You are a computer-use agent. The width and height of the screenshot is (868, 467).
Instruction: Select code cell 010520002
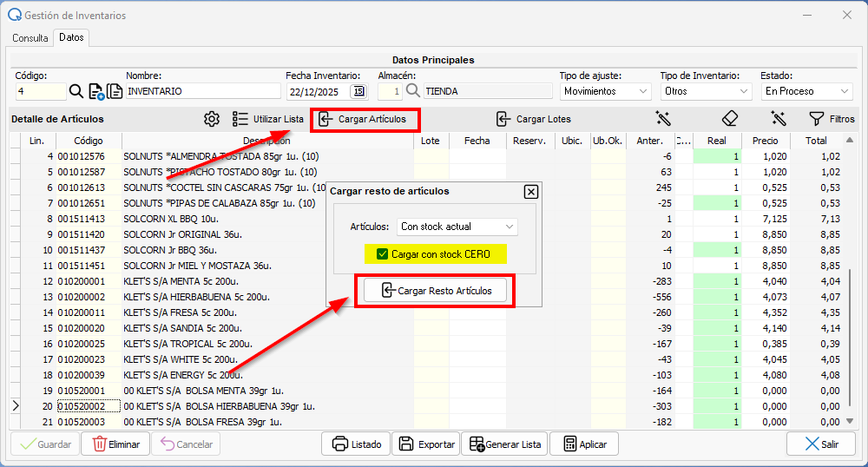click(89, 406)
